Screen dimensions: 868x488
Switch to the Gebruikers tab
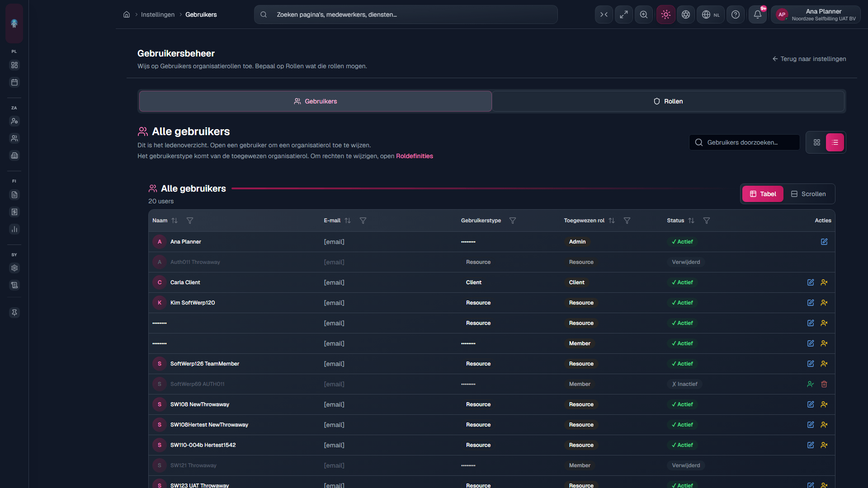[x=316, y=101]
